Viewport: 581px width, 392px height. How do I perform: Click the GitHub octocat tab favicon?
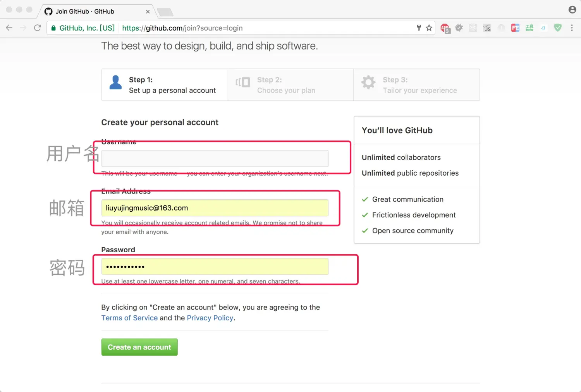pos(48,12)
